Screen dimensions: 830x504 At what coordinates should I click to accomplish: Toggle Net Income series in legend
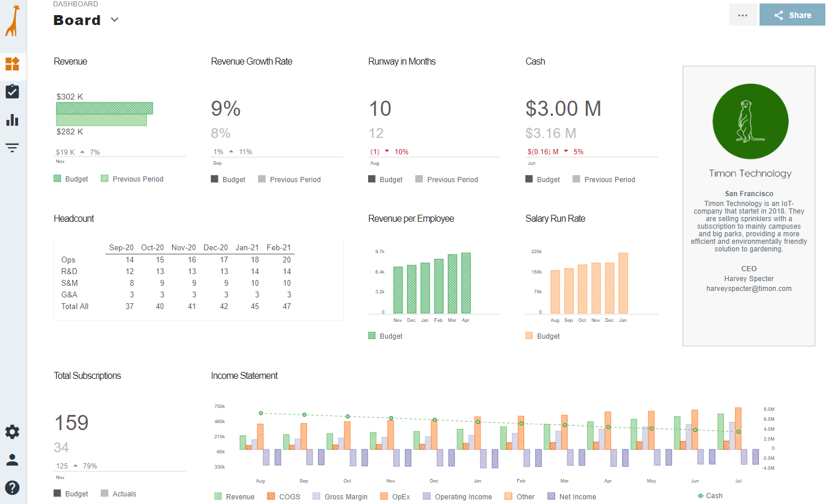tap(571, 496)
